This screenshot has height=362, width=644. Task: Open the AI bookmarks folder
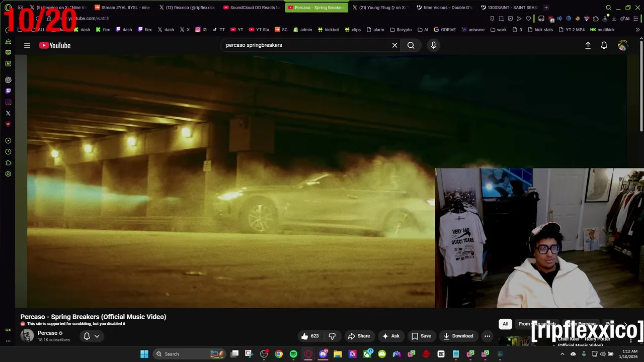(x=423, y=30)
